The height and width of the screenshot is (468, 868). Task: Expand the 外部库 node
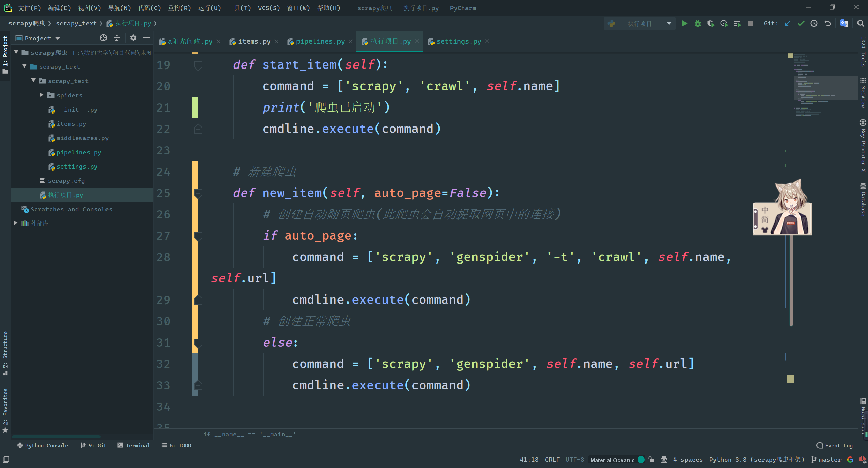point(16,223)
